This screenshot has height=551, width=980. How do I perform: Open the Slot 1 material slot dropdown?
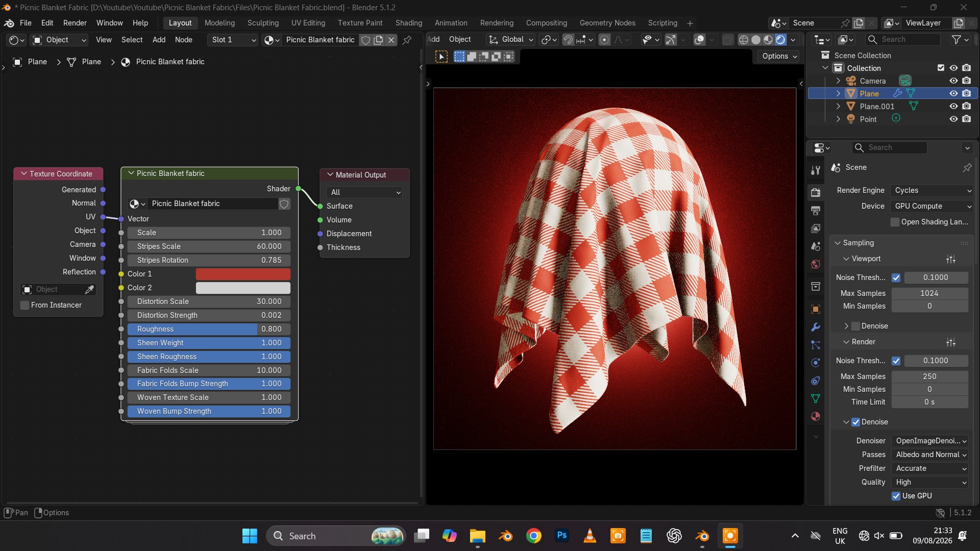(x=233, y=40)
